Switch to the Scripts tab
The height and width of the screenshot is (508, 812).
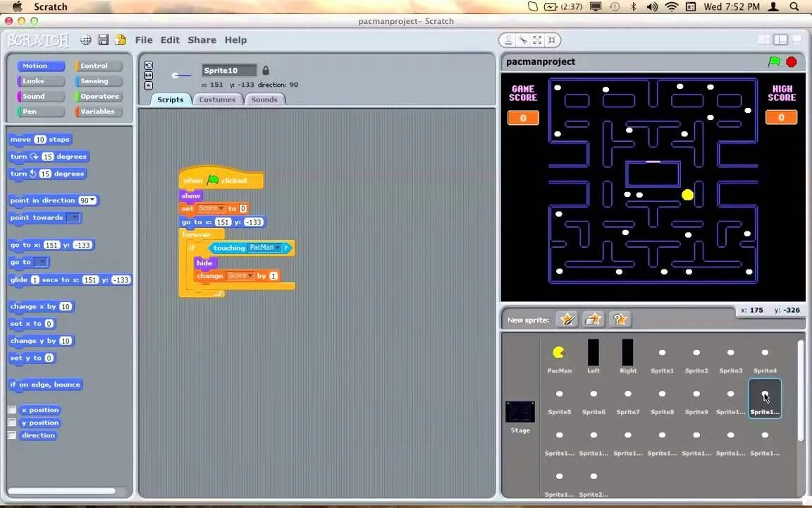pos(171,99)
